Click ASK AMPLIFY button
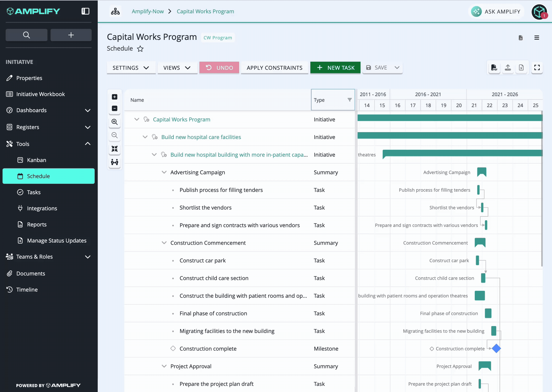Screen dimensions: 552x392 coord(496,12)
